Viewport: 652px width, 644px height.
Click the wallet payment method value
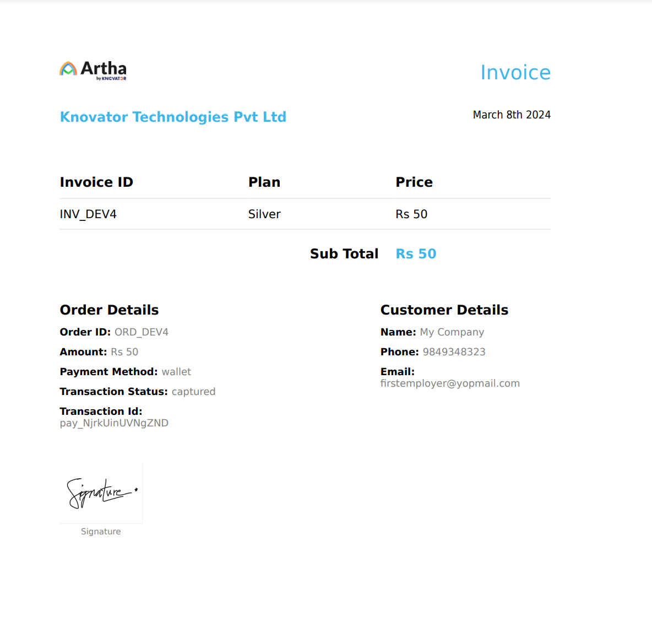pyautogui.click(x=176, y=372)
